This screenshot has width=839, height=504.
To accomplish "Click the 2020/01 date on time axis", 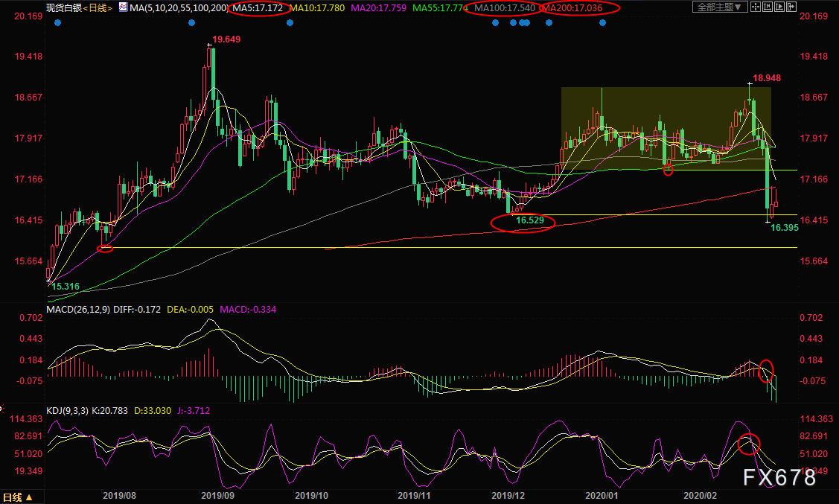I will pos(602,496).
